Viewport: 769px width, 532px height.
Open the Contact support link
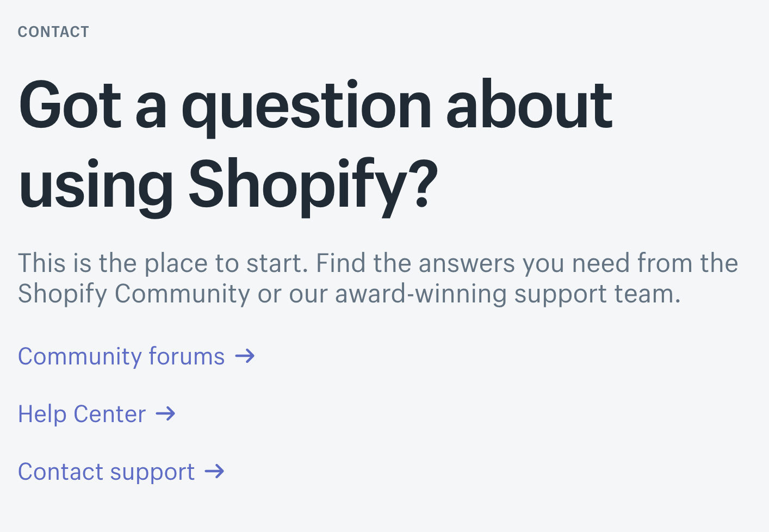pyautogui.click(x=106, y=472)
